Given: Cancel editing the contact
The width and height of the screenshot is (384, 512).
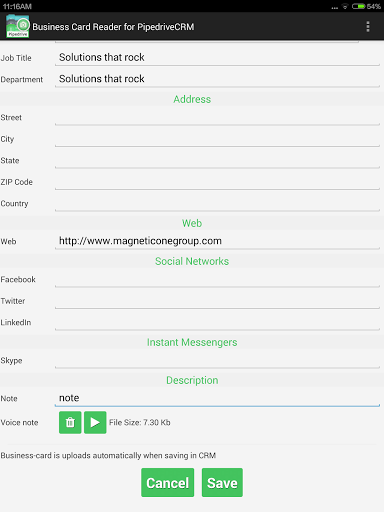Looking at the screenshot, I should 167,483.
